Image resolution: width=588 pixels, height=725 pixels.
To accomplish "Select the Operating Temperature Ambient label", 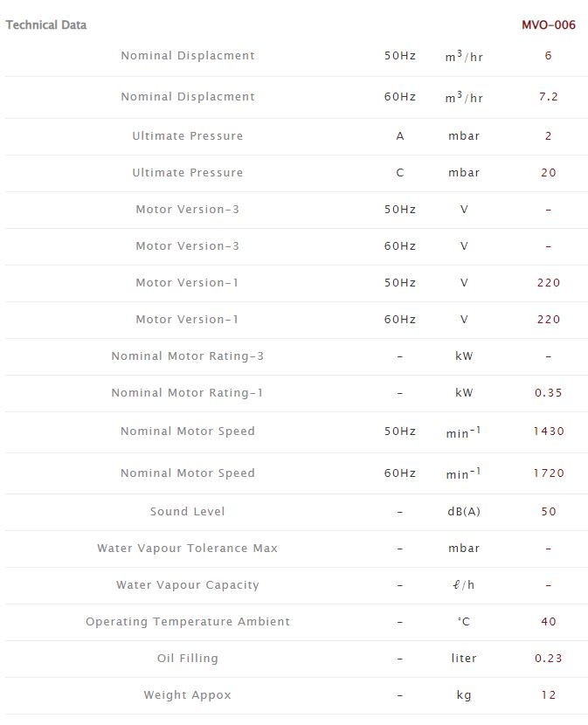I will (x=188, y=621).
